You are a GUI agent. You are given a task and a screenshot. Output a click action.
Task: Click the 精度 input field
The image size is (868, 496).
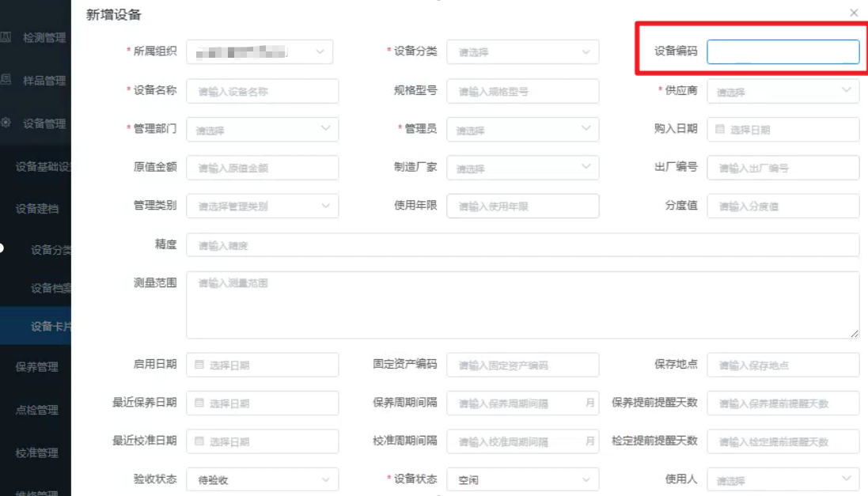point(522,244)
